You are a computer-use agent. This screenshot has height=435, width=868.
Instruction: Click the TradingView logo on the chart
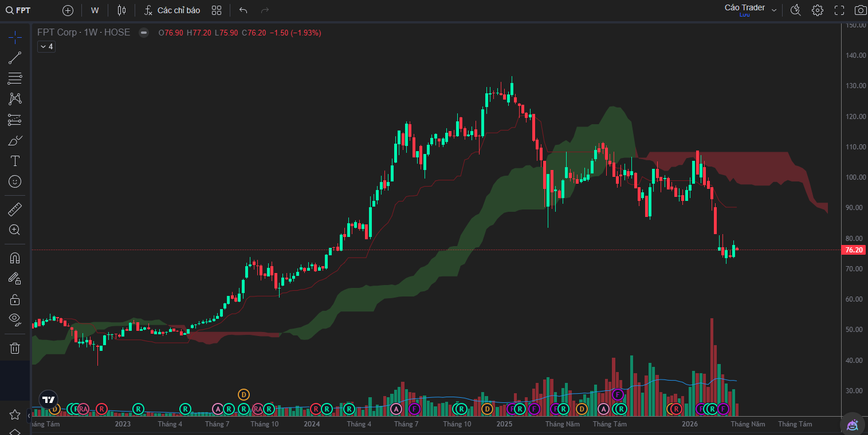(48, 400)
